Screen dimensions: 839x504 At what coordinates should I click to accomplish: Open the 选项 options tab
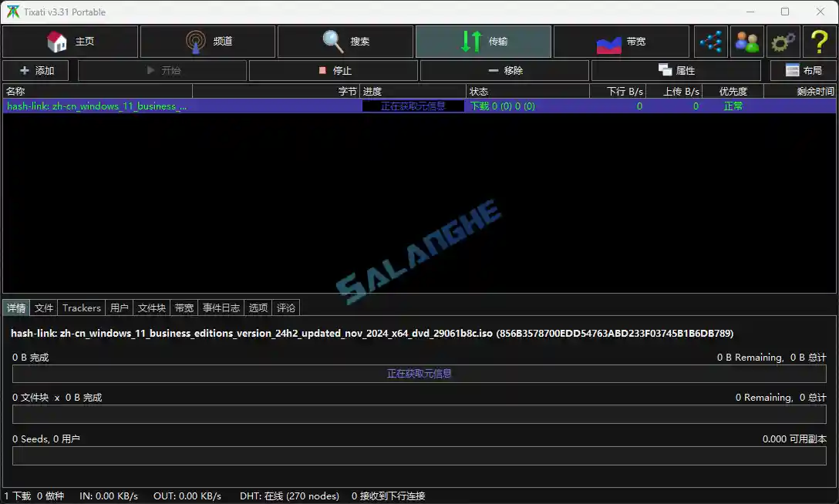(258, 307)
